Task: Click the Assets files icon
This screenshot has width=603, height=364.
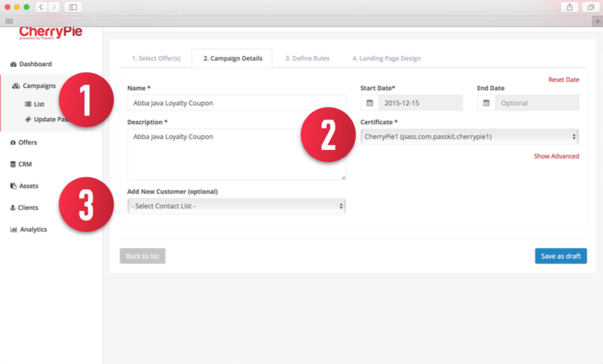Action: (13, 186)
